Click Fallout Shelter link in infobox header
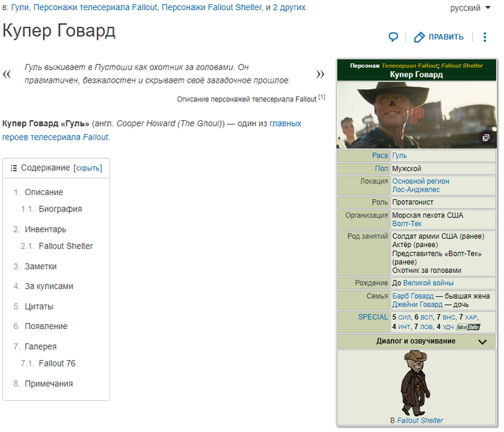The image size is (504, 432). [462, 66]
